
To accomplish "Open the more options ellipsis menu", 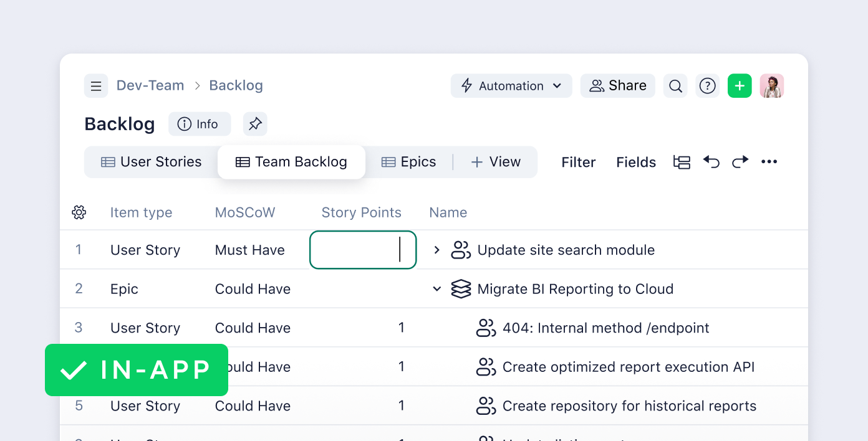I will point(769,162).
